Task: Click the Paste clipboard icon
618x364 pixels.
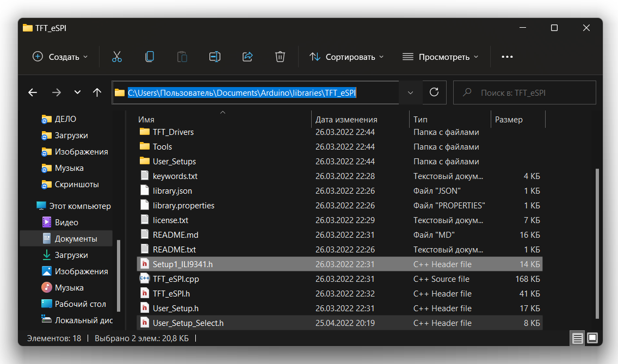Action: [182, 57]
